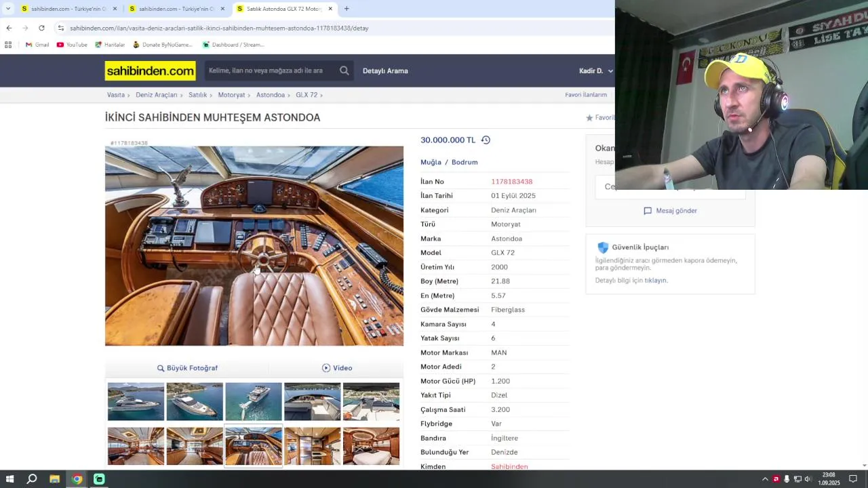
Task: Click the Vasıta breadcrumb
Action: pyautogui.click(x=116, y=95)
